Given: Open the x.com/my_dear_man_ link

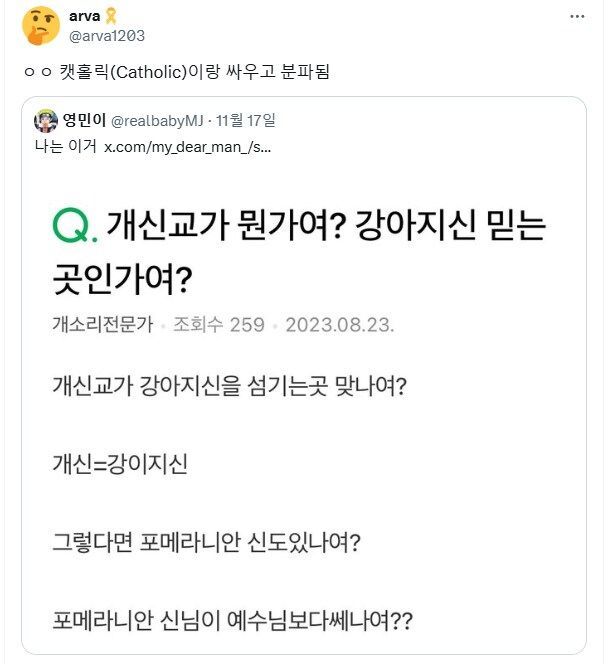Looking at the screenshot, I should pos(187,146).
